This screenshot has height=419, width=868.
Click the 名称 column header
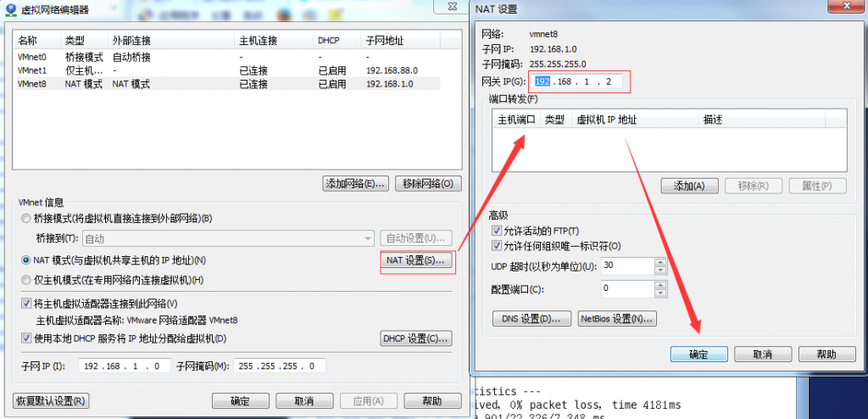pyautogui.click(x=37, y=41)
